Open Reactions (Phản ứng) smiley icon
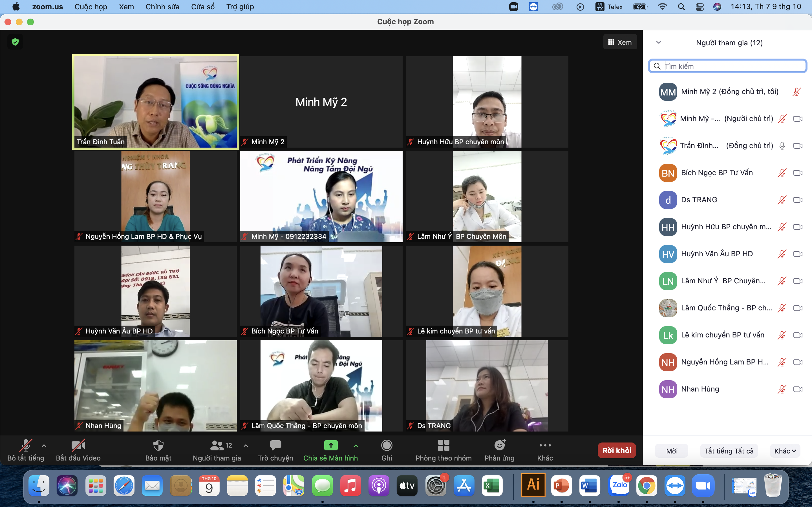The height and width of the screenshot is (507, 812). pyautogui.click(x=499, y=446)
